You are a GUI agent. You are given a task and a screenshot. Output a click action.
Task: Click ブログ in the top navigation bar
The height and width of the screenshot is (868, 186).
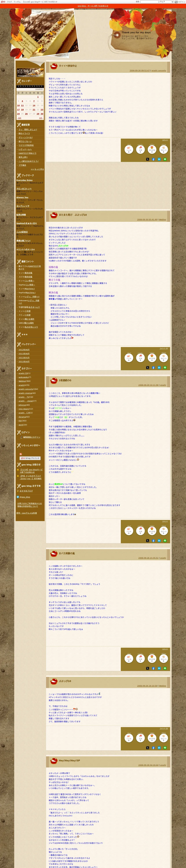(9, 2)
